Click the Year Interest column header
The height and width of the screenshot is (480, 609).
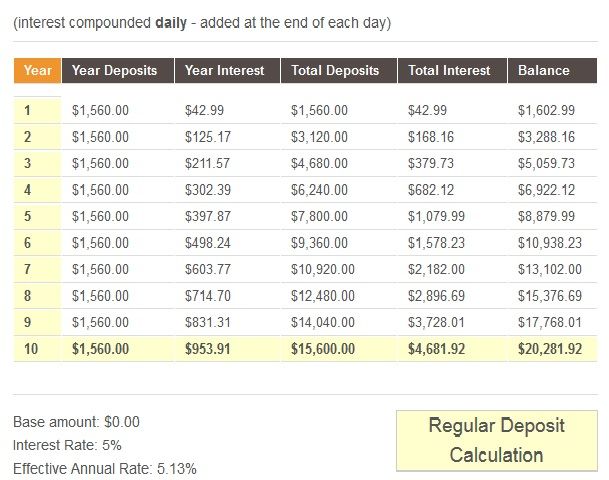pyautogui.click(x=225, y=71)
